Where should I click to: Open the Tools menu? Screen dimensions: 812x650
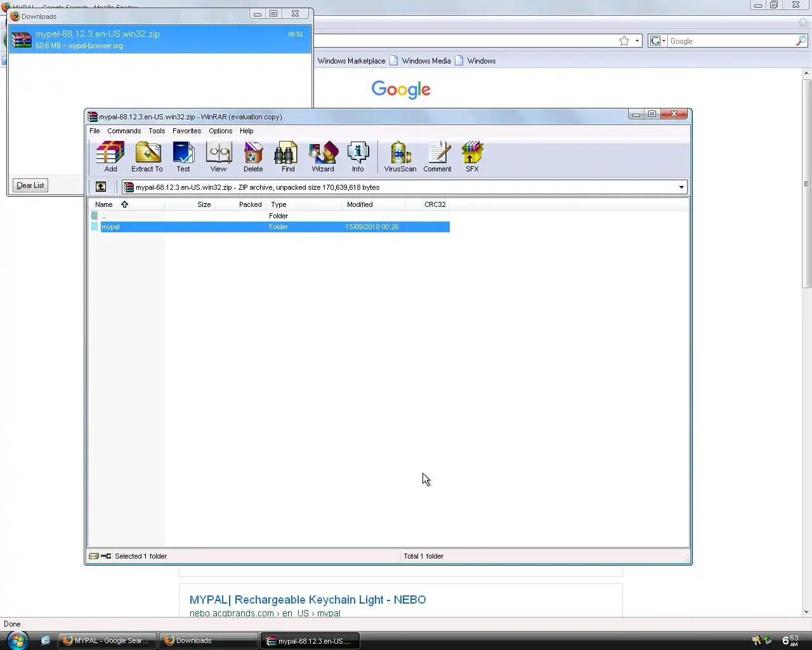(x=157, y=131)
